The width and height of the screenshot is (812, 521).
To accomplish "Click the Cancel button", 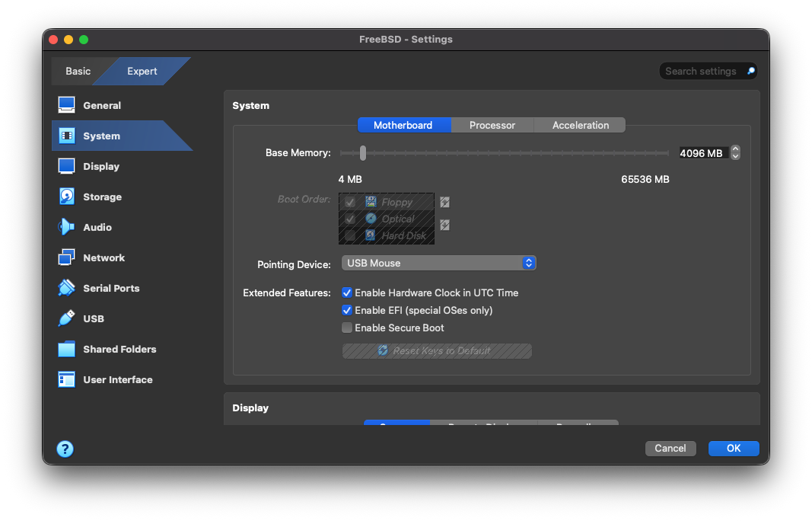I will (670, 449).
